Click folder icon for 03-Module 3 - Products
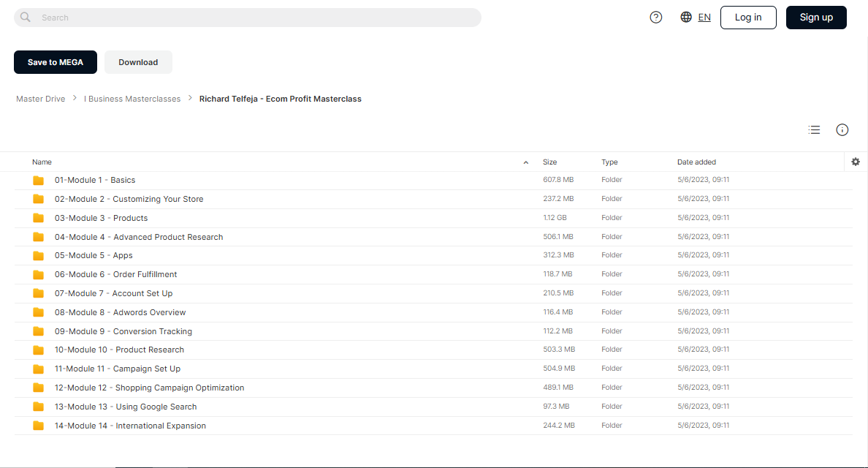This screenshot has height=468, width=868. click(38, 218)
